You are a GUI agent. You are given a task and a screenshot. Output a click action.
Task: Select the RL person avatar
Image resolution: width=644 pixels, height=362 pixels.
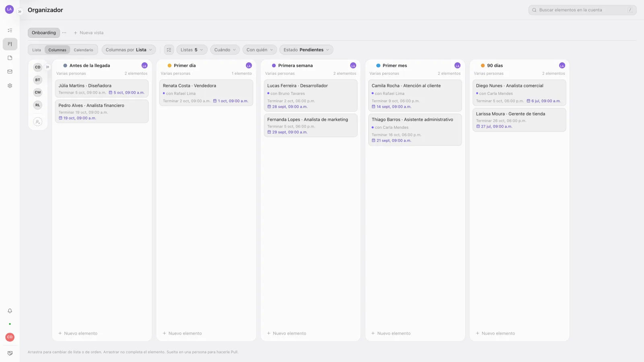point(38,105)
